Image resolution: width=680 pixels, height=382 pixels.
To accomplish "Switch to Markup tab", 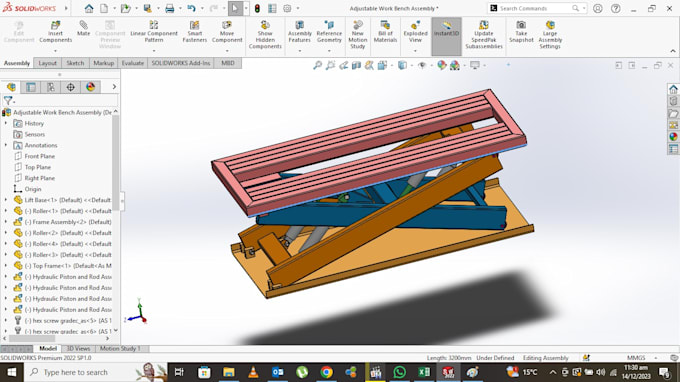I will (x=103, y=63).
